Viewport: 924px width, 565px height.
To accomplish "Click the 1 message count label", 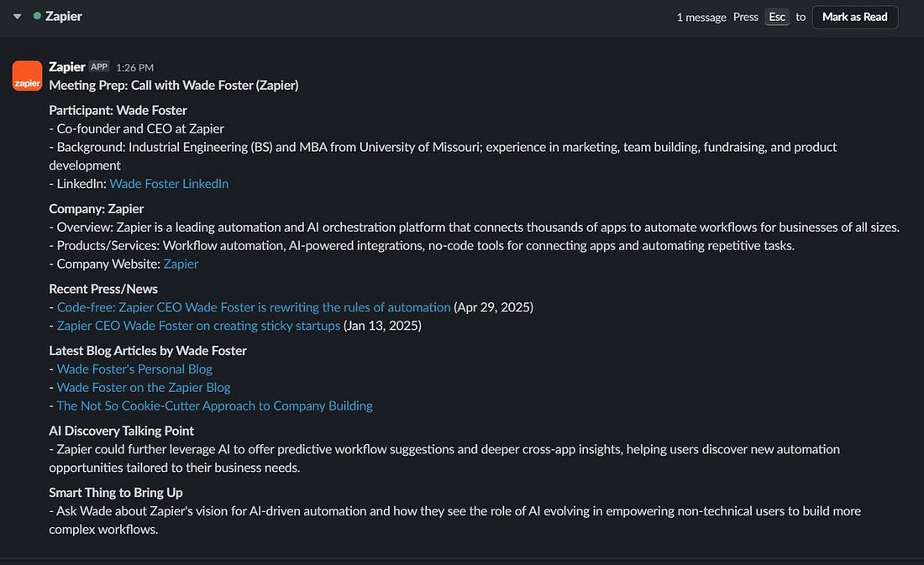I will click(x=701, y=18).
